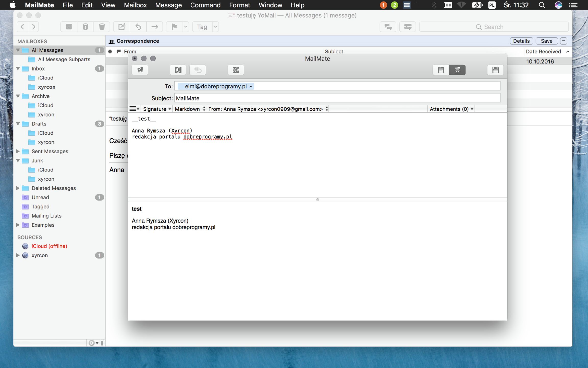
Task: Forward the message with arrow icon
Action: [155, 26]
